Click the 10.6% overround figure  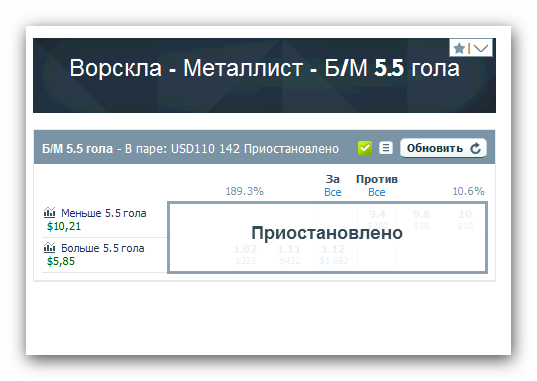point(469,191)
